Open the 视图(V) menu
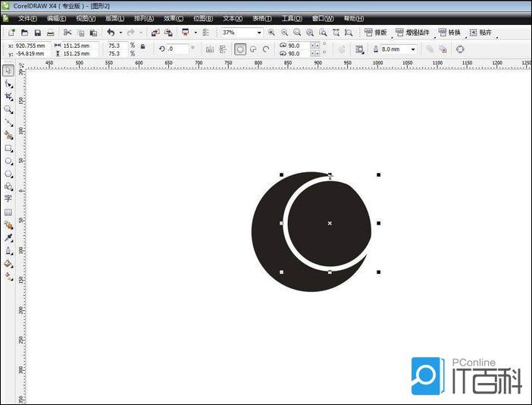 click(86, 18)
